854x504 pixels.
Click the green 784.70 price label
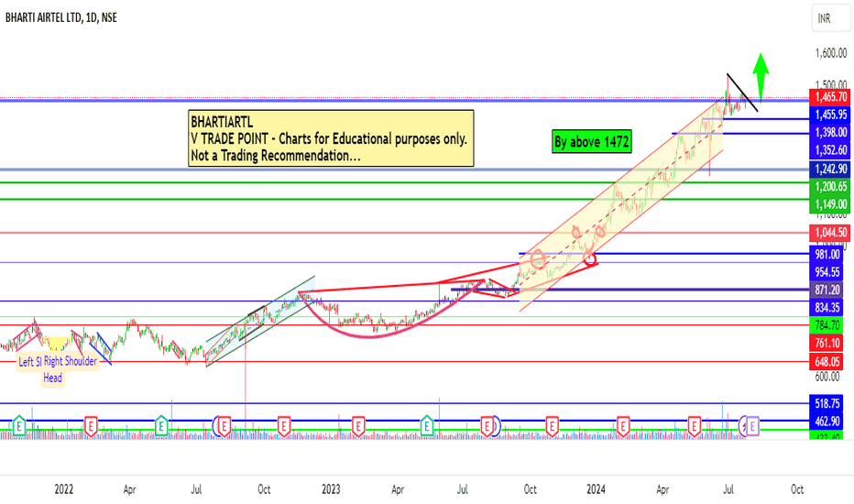(827, 325)
